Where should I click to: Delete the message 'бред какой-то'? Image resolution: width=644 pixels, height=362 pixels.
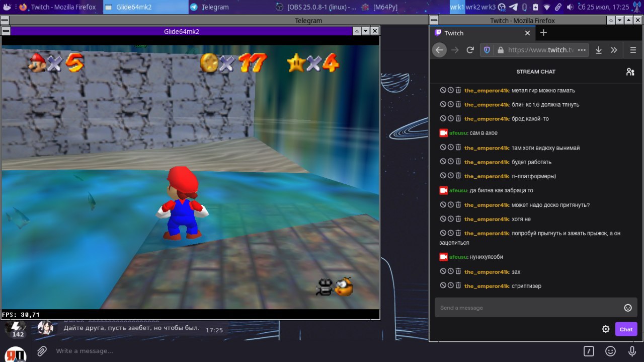(458, 118)
